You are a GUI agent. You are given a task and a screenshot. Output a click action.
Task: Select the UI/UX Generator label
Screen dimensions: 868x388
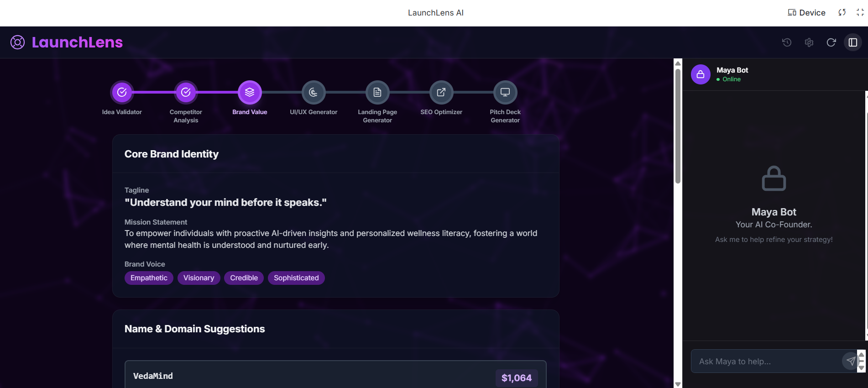pyautogui.click(x=314, y=112)
